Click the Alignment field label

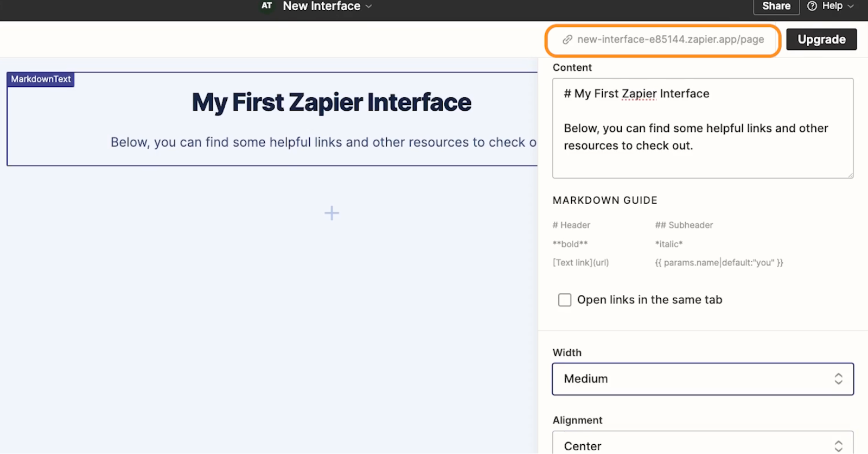(577, 420)
